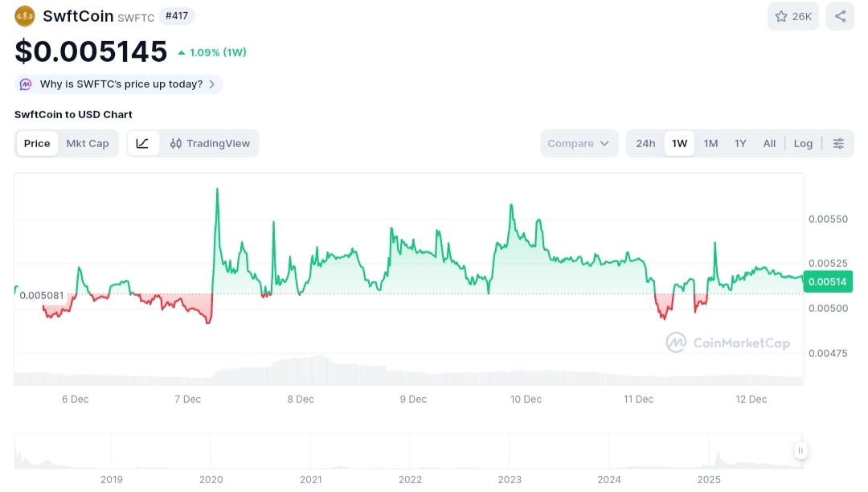Open the share icon button

[x=840, y=16]
